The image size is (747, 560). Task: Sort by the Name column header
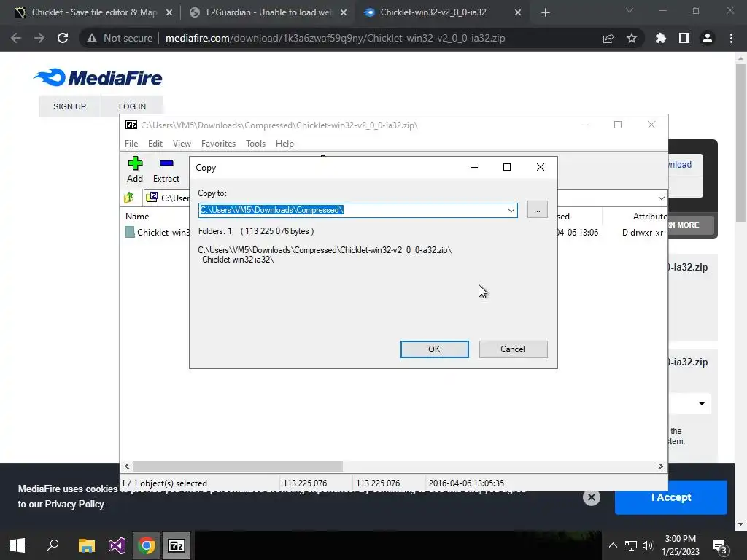pos(137,216)
